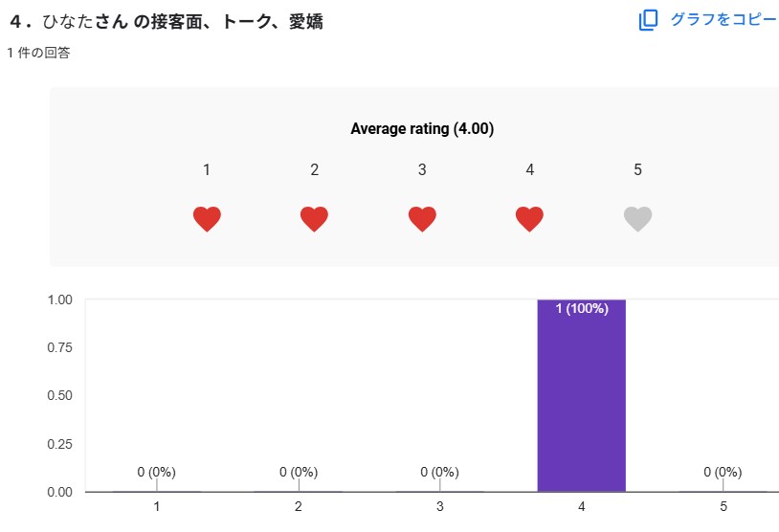Click the copy chart icon
Screen dimensions: 779x532
pyautogui.click(x=649, y=20)
